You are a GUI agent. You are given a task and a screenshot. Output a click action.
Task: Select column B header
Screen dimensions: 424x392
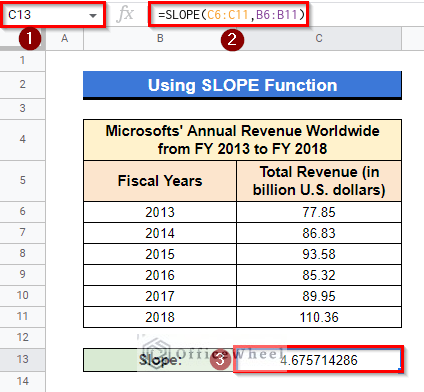click(x=160, y=38)
